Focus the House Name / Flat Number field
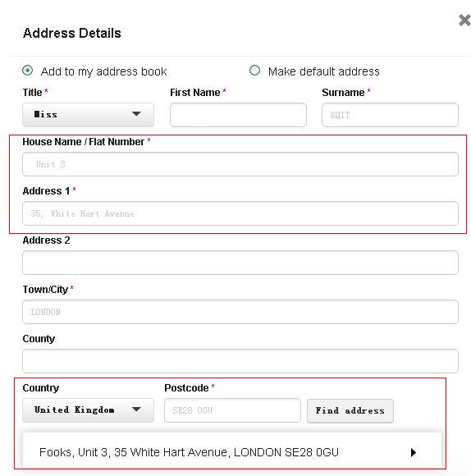The height and width of the screenshot is (476, 471). click(240, 164)
